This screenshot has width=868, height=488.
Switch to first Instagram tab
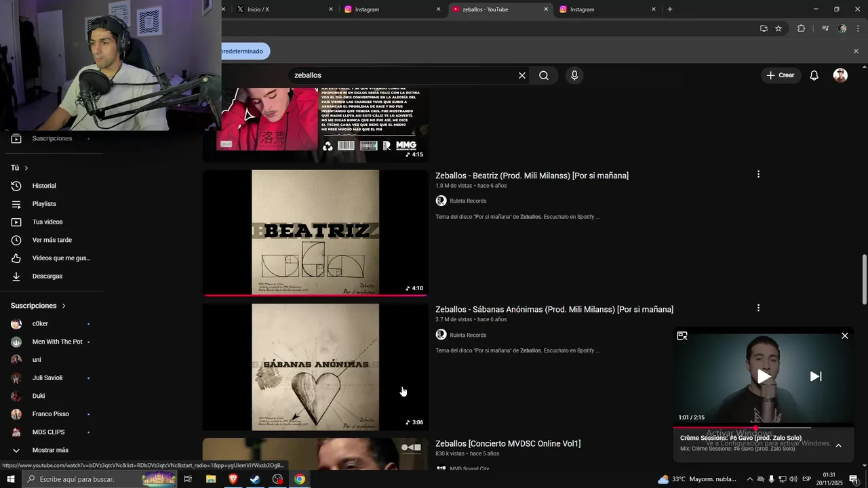[392, 9]
